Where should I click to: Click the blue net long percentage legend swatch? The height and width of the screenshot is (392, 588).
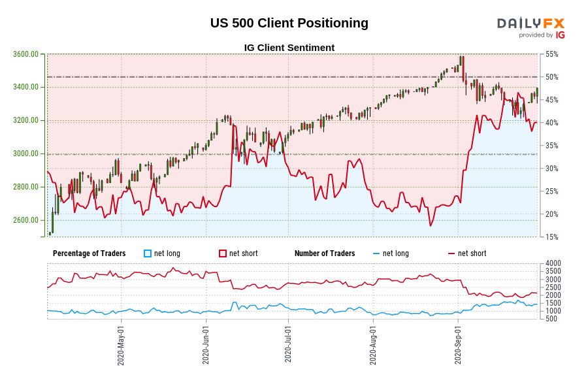(148, 253)
